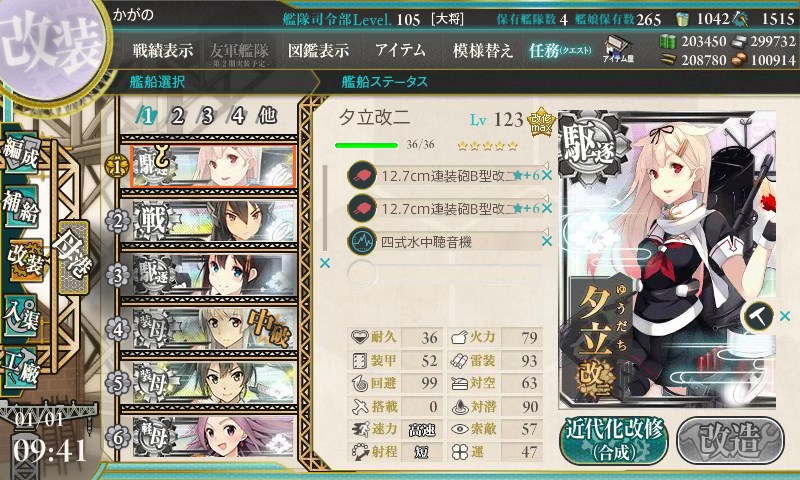Open the 工廠 factory sidebar icon
Screen dimensions: 800x480
pyautogui.click(x=20, y=367)
